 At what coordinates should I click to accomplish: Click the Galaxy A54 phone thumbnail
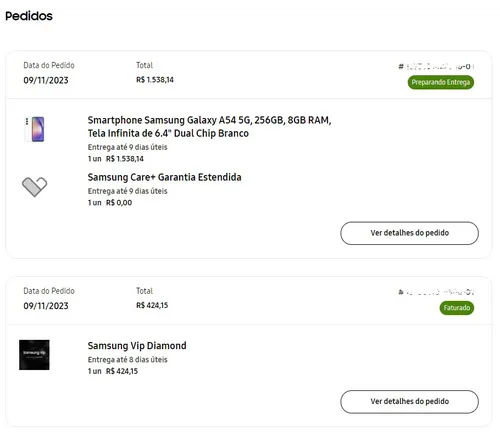(34, 129)
